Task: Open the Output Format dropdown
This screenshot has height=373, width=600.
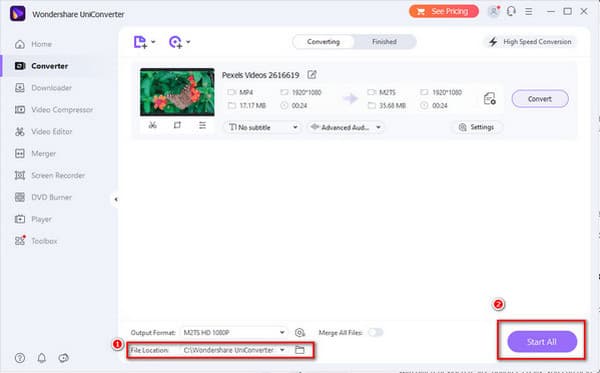Action: pos(233,332)
